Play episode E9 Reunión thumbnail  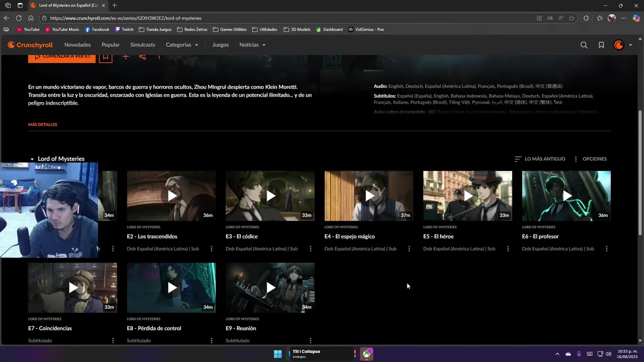270,288
